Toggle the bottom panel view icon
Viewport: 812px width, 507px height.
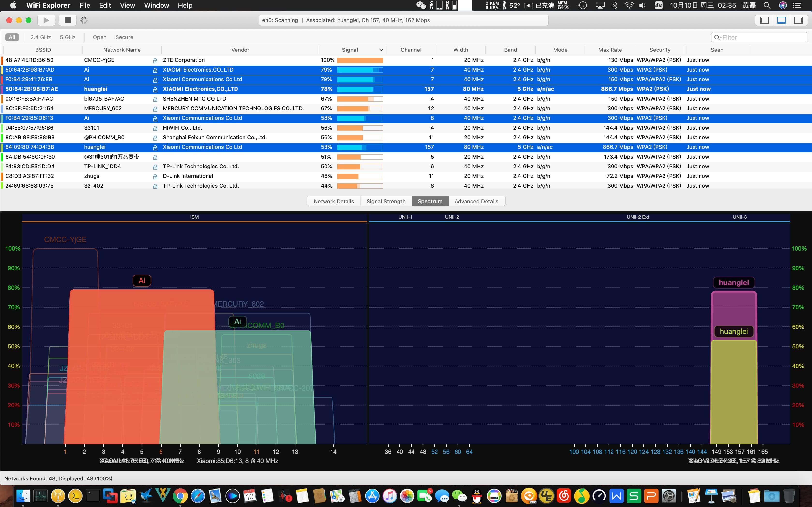[x=782, y=20]
